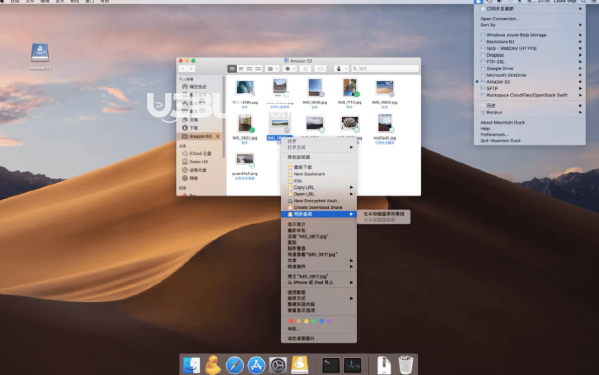
Task: Choose 设定桌面图片 in the context menu
Action: [x=319, y=339]
